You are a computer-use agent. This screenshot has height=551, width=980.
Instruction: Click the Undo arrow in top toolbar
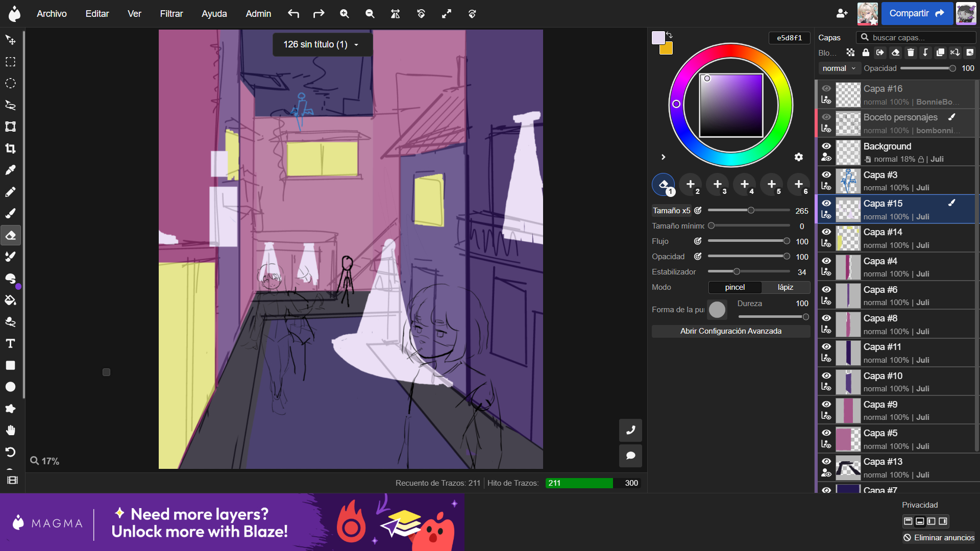click(x=293, y=14)
